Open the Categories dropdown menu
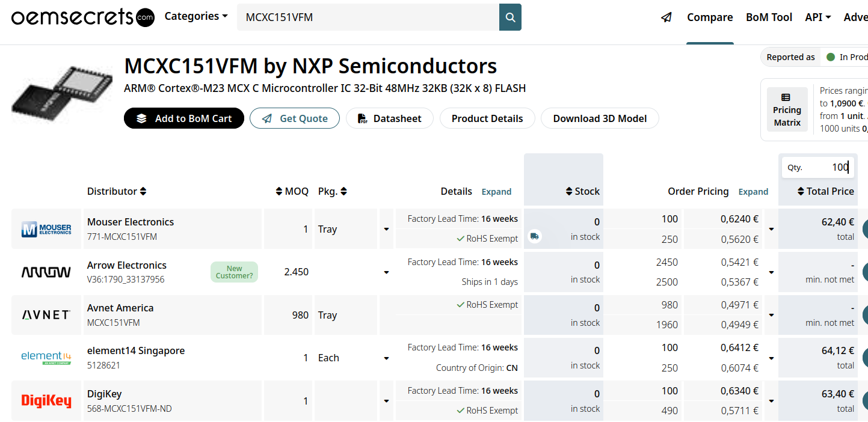868x422 pixels. coord(196,16)
